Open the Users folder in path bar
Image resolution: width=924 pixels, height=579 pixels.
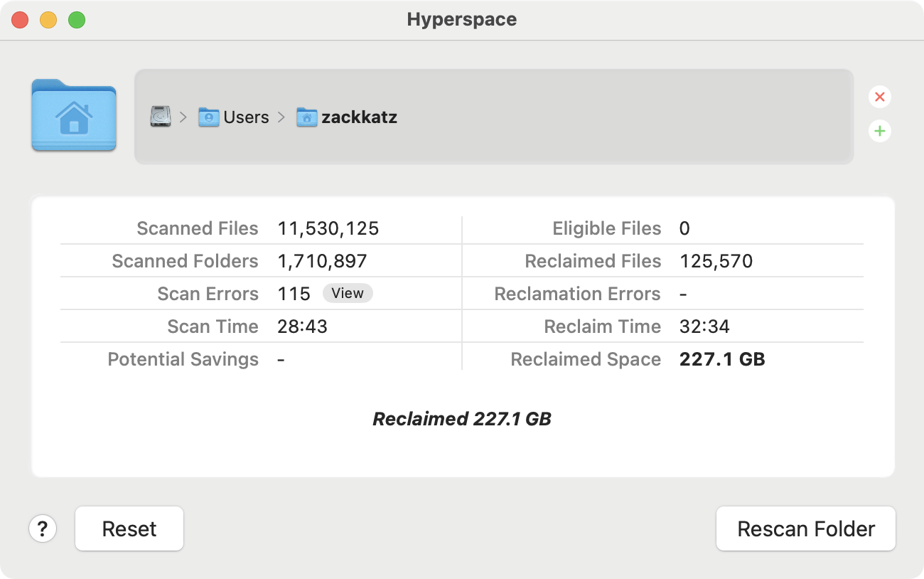click(234, 117)
